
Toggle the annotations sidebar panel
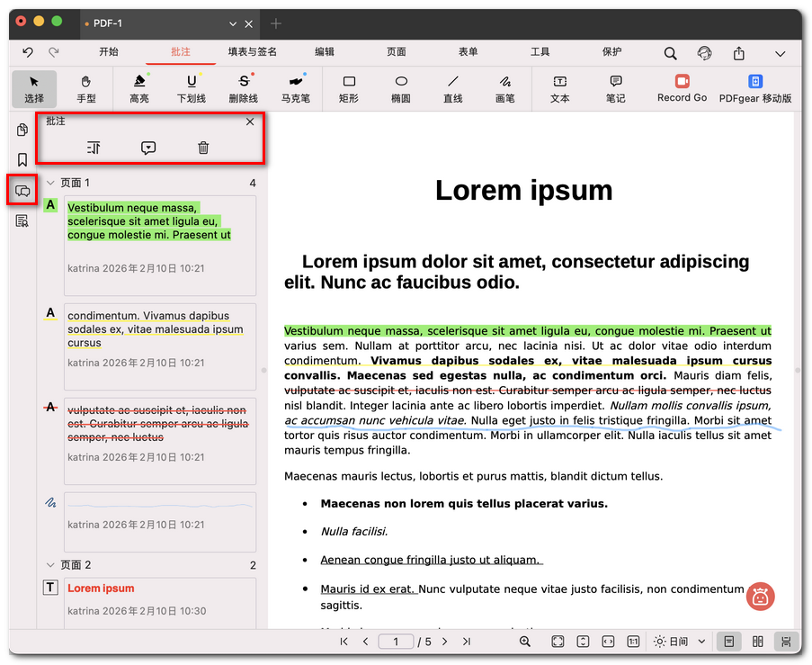(x=22, y=191)
